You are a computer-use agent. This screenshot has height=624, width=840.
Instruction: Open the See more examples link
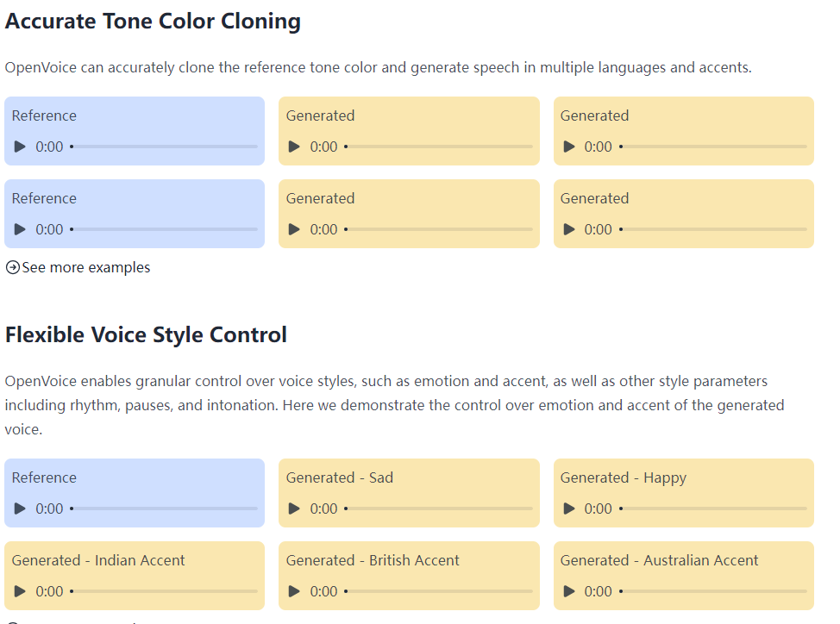click(x=85, y=267)
